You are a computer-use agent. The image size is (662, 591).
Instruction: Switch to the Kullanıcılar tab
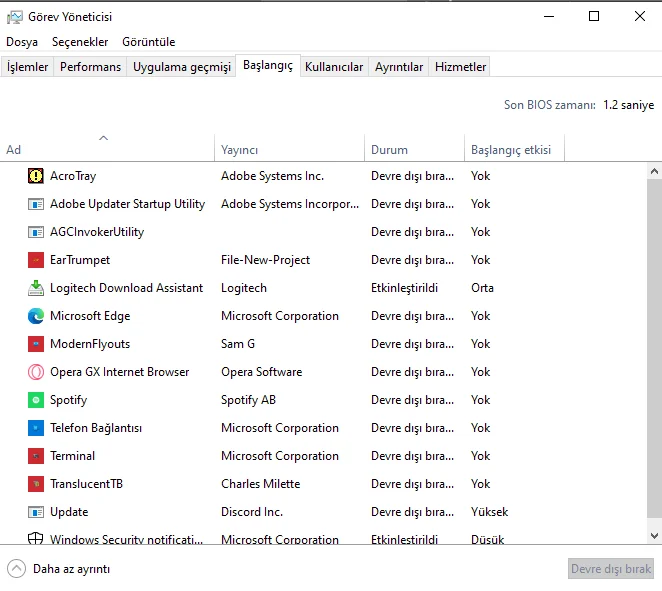(x=334, y=67)
